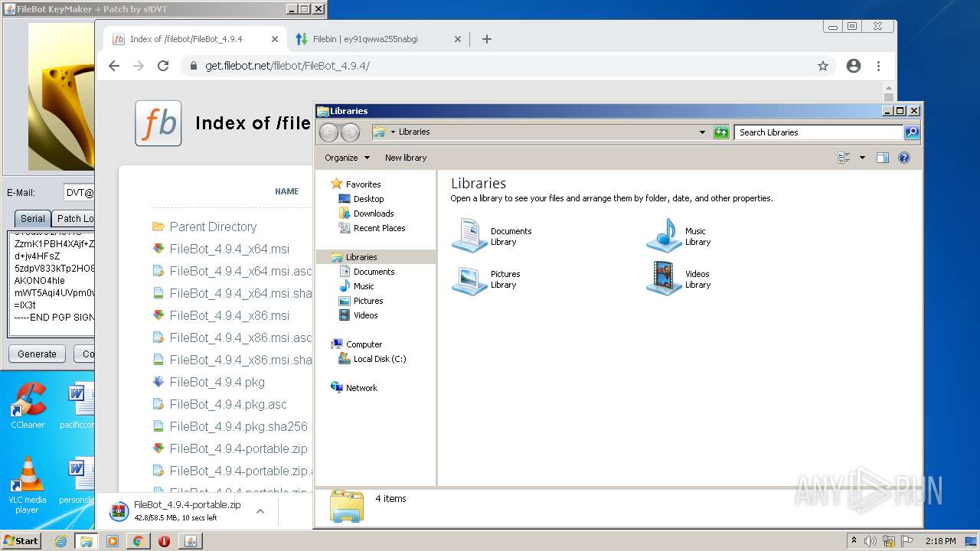The width and height of the screenshot is (980, 551).
Task: Show hidden tray icons
Action: [x=854, y=541]
